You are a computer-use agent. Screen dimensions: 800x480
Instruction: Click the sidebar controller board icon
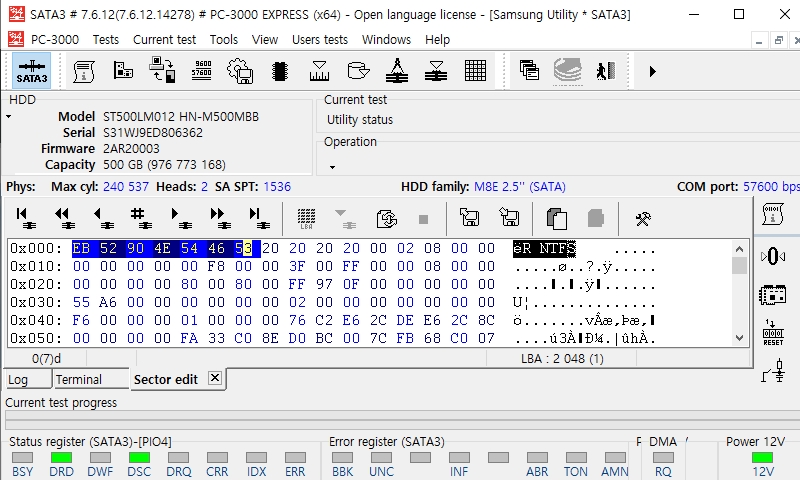(772, 295)
